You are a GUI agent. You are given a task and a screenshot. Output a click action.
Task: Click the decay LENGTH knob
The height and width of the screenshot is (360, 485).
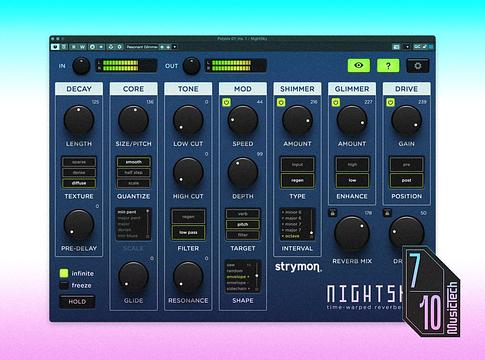click(x=79, y=120)
